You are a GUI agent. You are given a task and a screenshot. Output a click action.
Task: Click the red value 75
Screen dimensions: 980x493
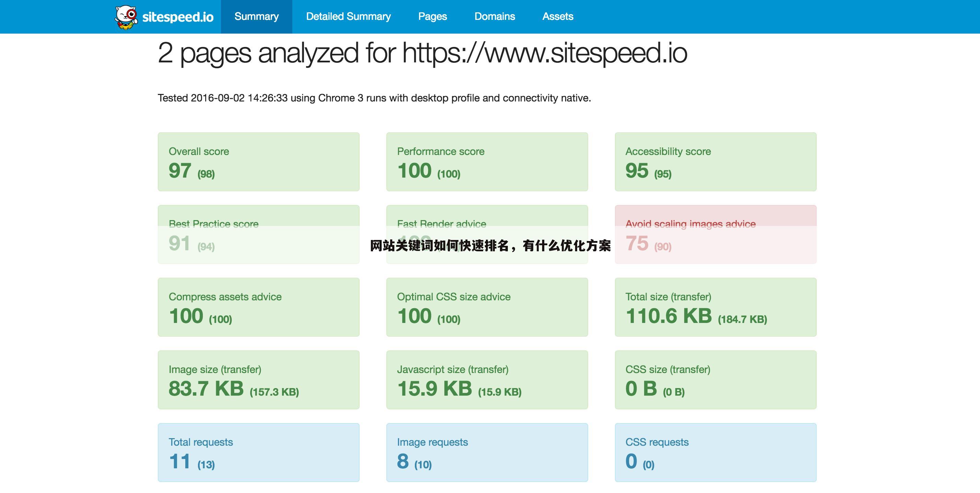(x=637, y=243)
